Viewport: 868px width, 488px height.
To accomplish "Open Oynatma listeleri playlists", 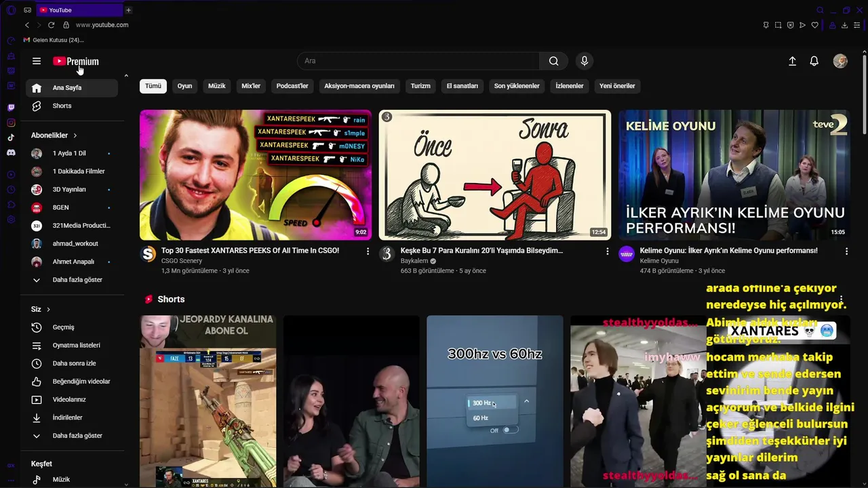I will coord(72,345).
